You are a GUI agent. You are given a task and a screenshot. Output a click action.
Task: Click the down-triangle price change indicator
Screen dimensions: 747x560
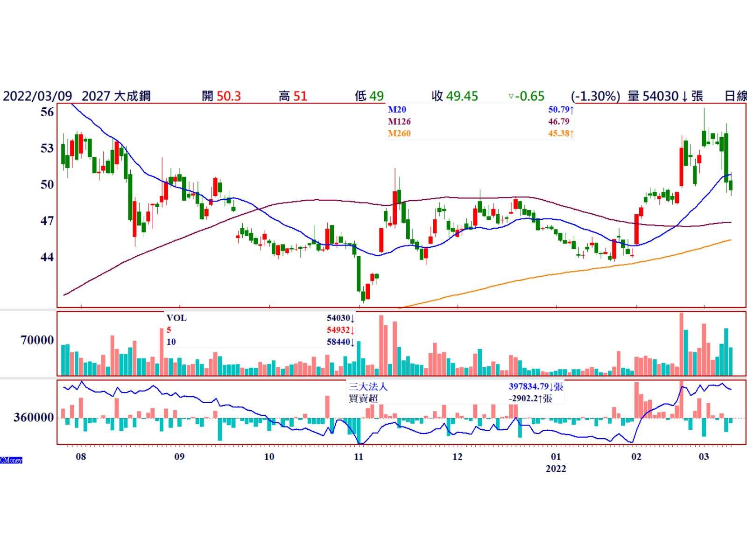511,97
